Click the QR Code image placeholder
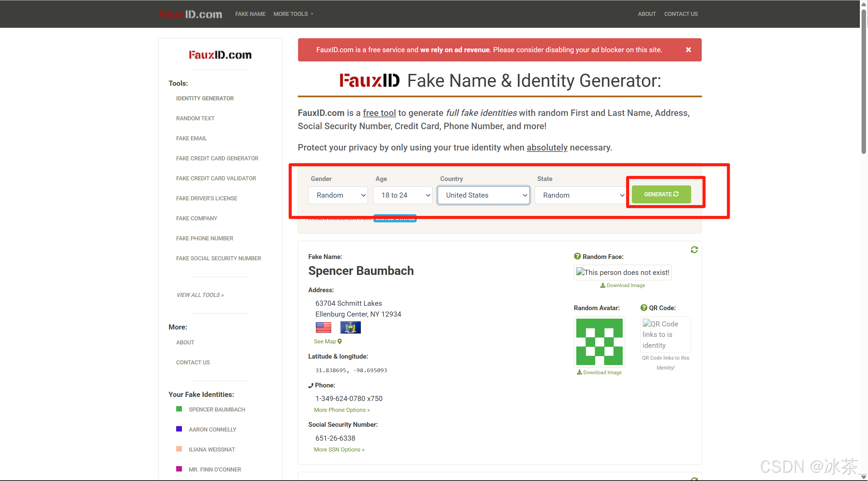868x481 pixels. pyautogui.click(x=665, y=334)
